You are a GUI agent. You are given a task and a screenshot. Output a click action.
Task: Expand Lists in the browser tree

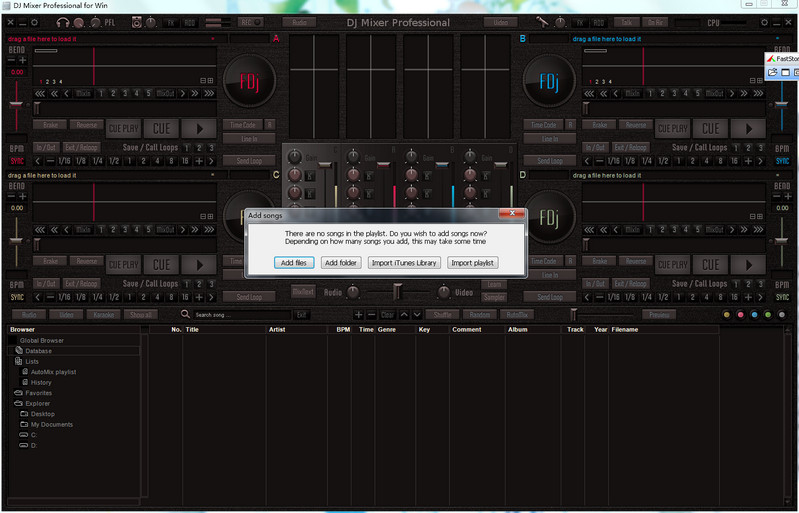pyautogui.click(x=32, y=361)
